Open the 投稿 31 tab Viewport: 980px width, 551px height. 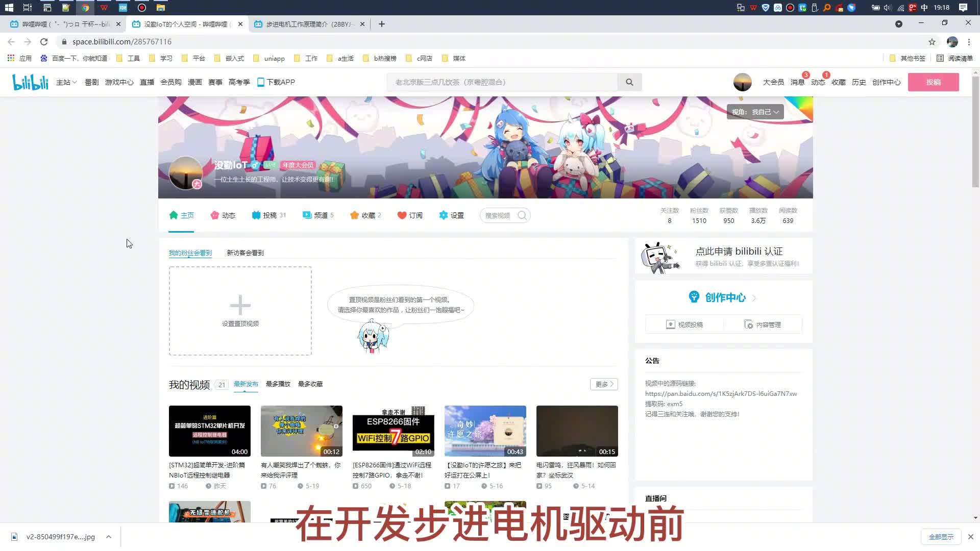269,215
